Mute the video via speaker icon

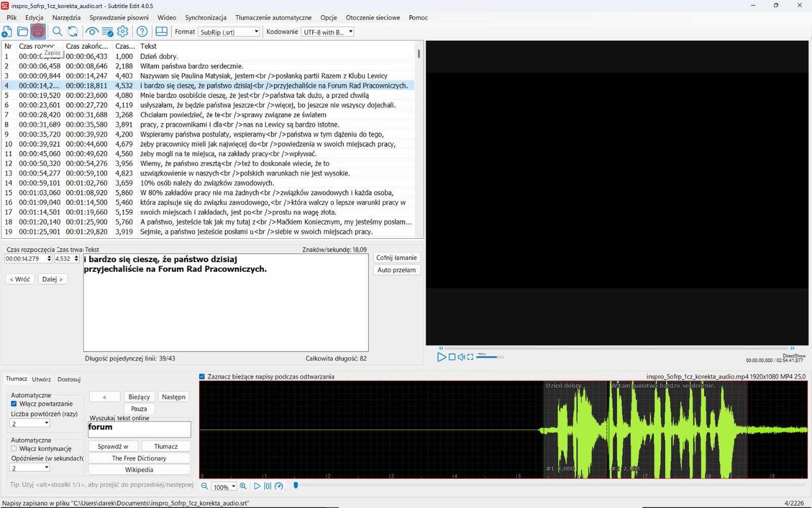pyautogui.click(x=461, y=357)
